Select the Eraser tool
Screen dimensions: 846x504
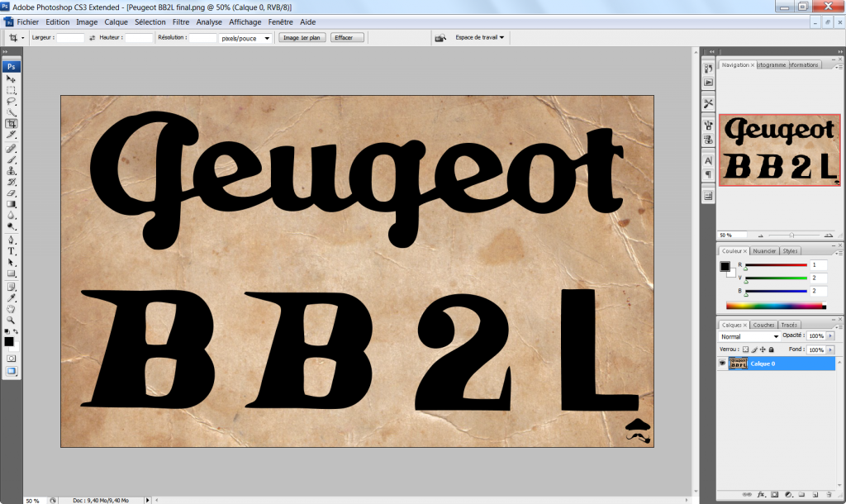11,193
